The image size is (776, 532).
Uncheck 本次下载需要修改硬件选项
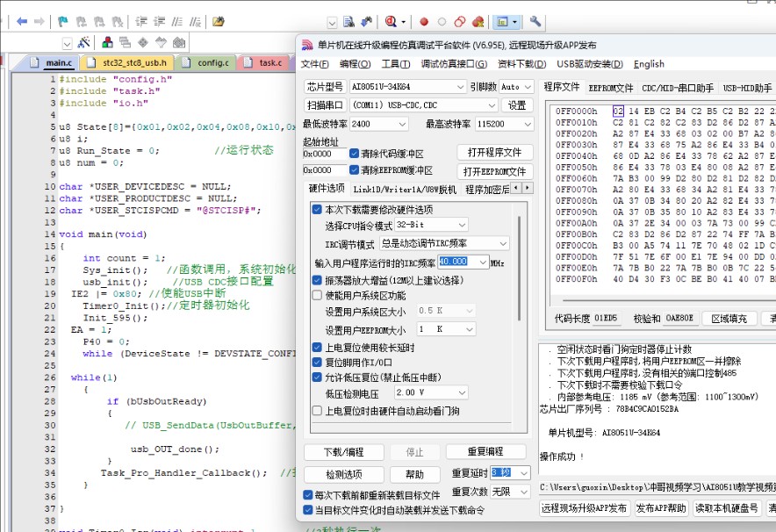[317, 209]
